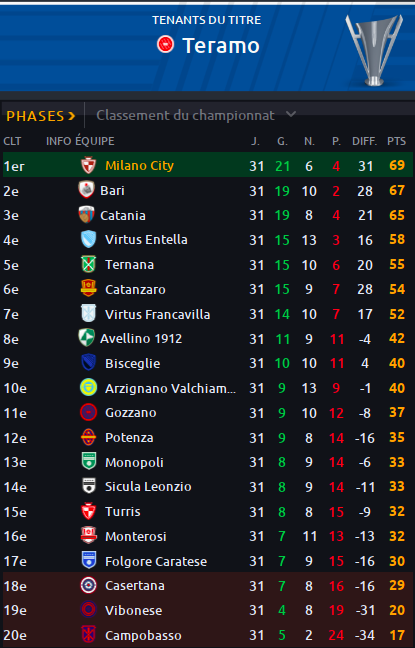
Task: Open the Virtus Entella team link
Action: click(146, 240)
